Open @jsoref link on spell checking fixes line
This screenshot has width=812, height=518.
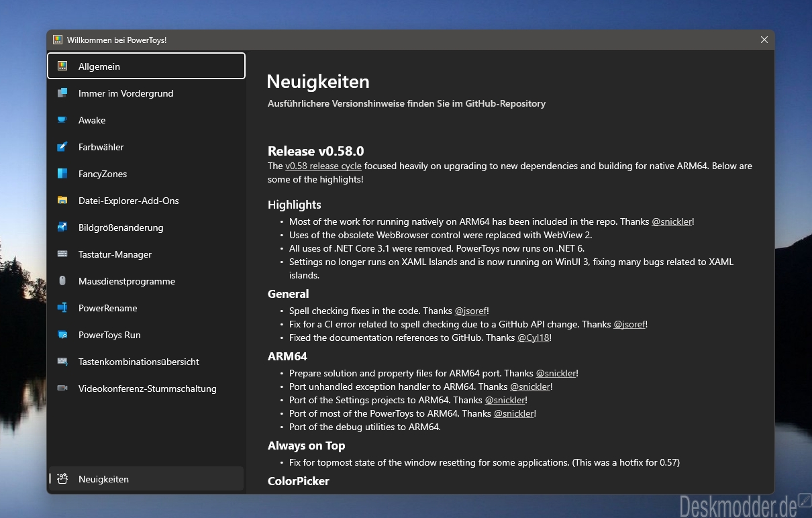pyautogui.click(x=470, y=311)
